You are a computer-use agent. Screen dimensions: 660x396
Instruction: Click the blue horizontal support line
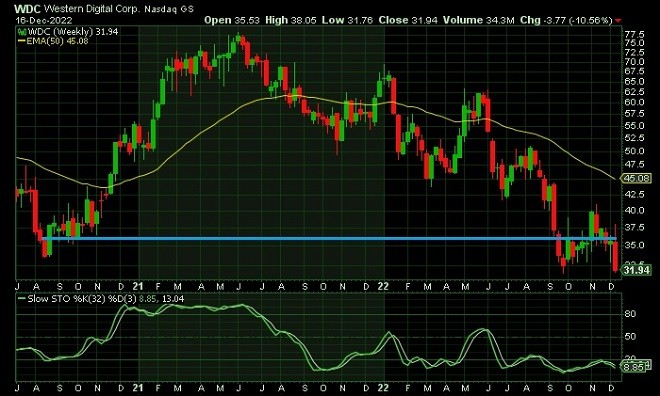(x=328, y=239)
